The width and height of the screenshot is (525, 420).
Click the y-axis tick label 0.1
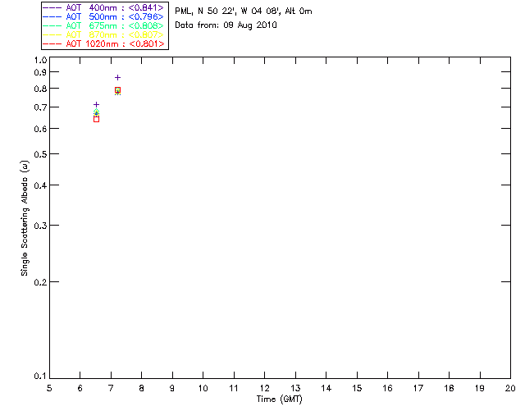tap(40, 377)
